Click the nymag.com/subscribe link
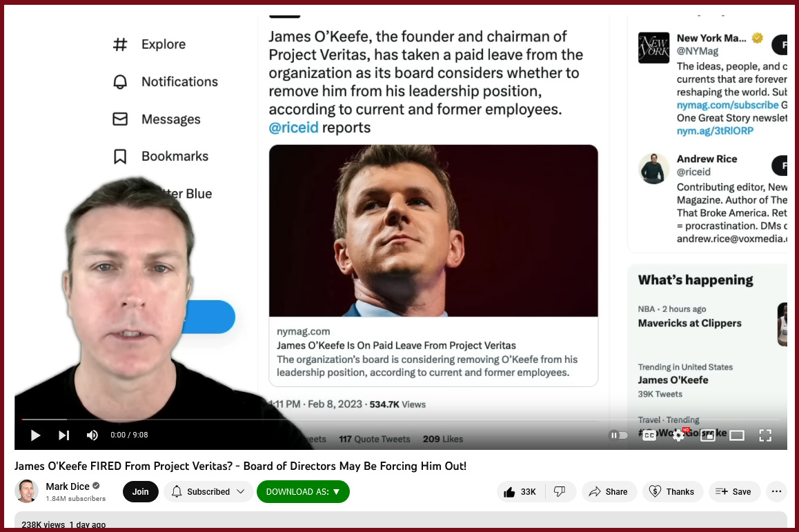The image size is (799, 532). click(x=728, y=105)
